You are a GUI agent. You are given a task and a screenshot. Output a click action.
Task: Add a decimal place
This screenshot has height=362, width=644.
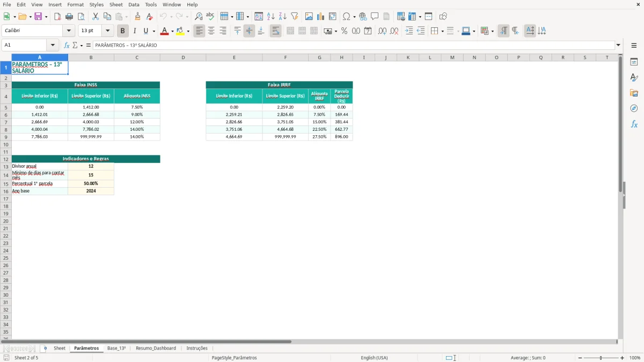click(382, 31)
